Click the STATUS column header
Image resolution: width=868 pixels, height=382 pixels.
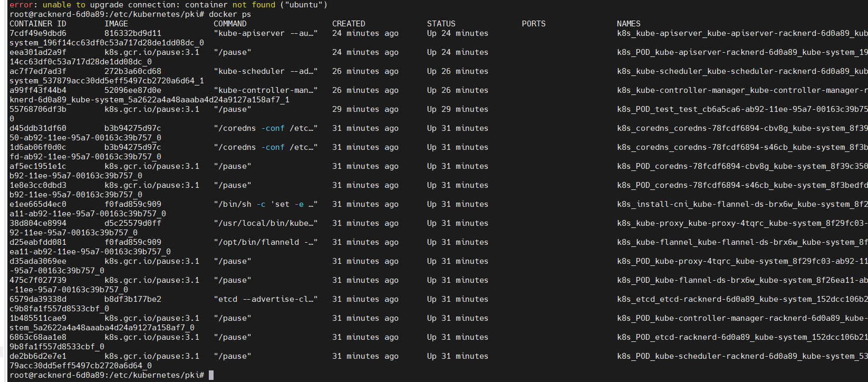pos(441,24)
